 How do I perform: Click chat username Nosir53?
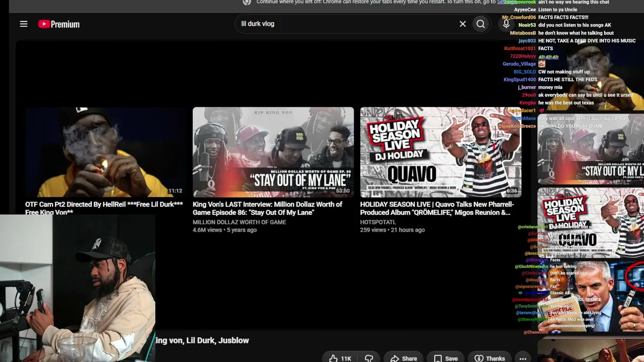coord(527,25)
